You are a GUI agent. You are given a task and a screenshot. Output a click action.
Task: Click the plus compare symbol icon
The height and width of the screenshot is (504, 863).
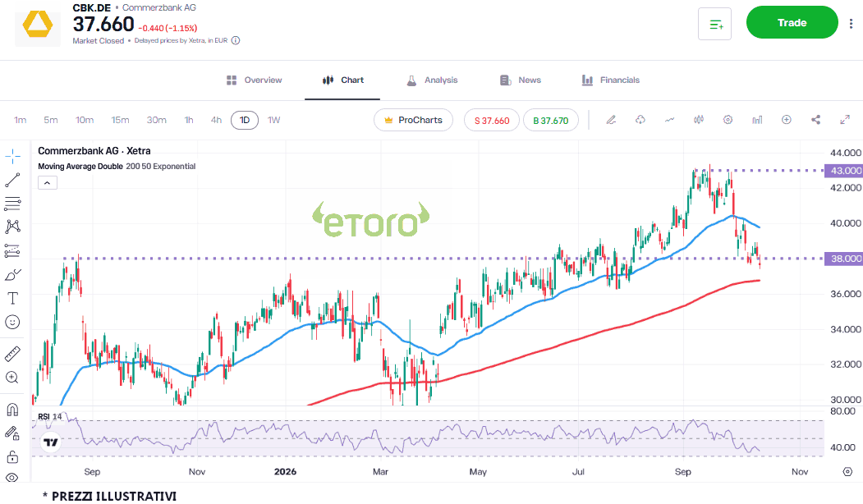click(x=787, y=120)
